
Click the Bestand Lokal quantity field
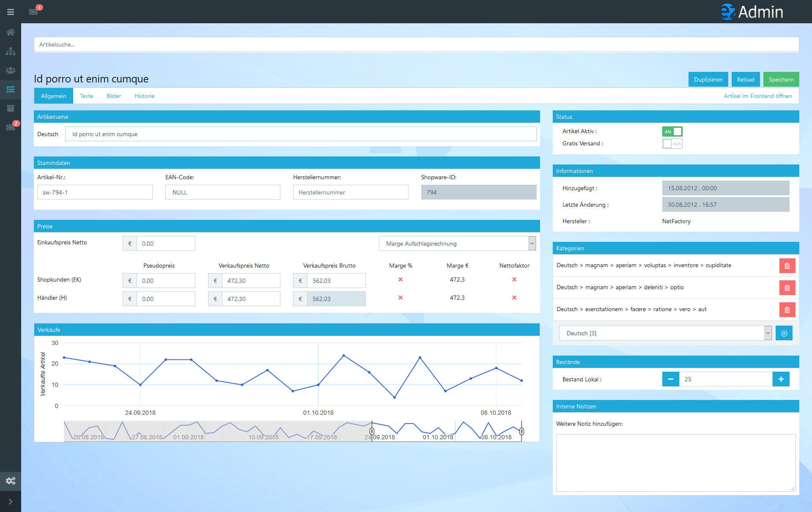726,379
